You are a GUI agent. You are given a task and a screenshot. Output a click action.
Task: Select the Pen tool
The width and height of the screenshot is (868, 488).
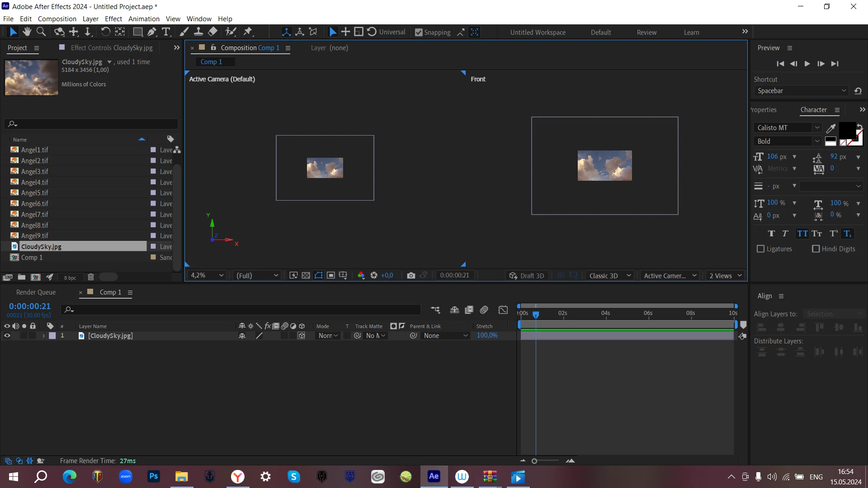(152, 32)
